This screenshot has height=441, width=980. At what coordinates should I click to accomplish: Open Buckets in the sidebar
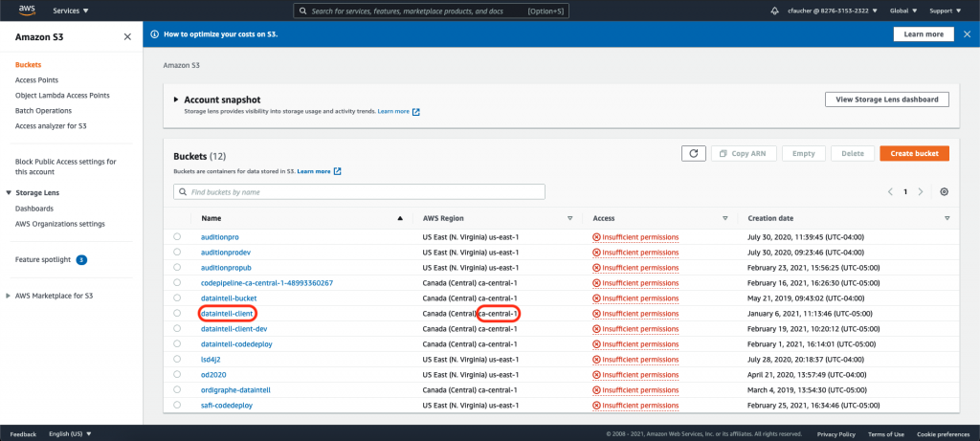click(28, 65)
